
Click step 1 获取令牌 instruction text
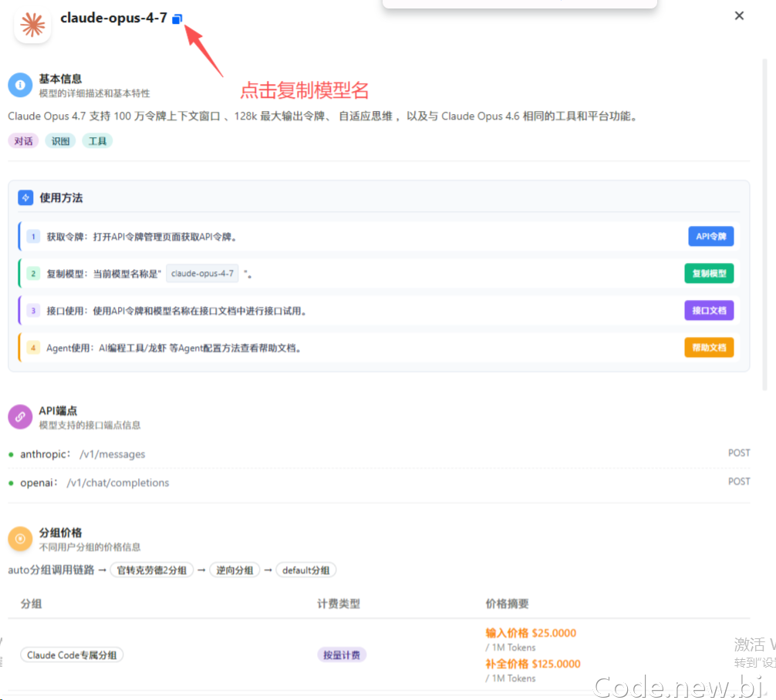coord(141,237)
